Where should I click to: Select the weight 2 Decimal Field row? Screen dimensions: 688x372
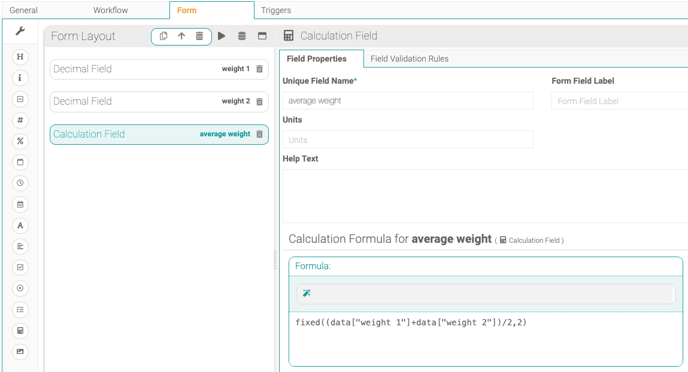[159, 101]
